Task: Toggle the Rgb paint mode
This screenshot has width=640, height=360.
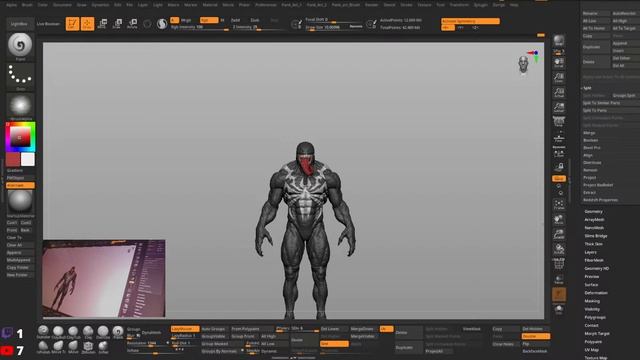Action: pyautogui.click(x=209, y=20)
